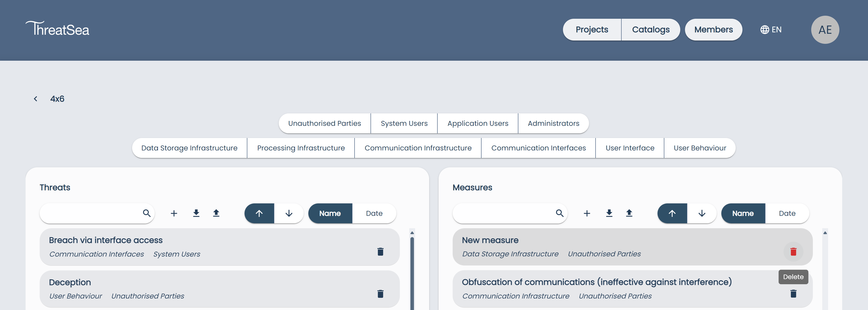
Task: Click the import (download) icon in the Measures toolbar
Action: tap(609, 213)
